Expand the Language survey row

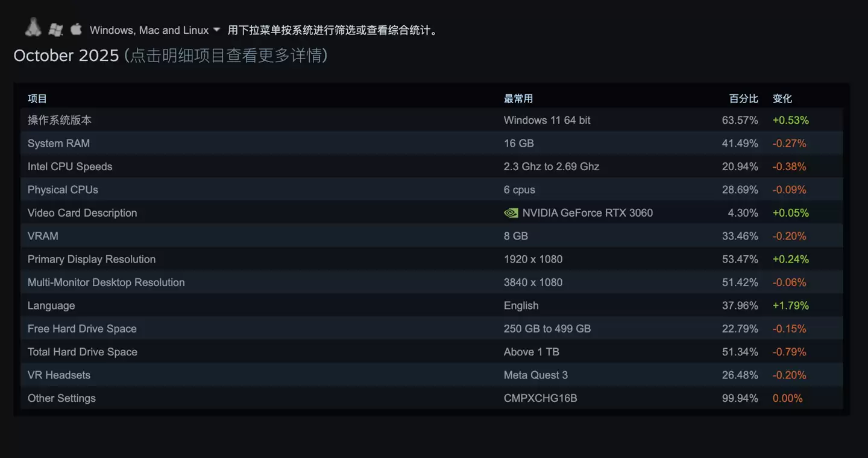click(51, 305)
